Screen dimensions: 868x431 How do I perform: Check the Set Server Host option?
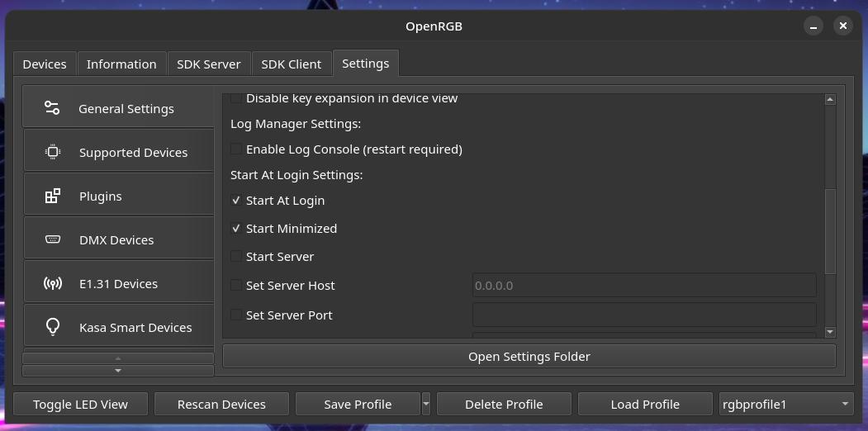click(236, 285)
